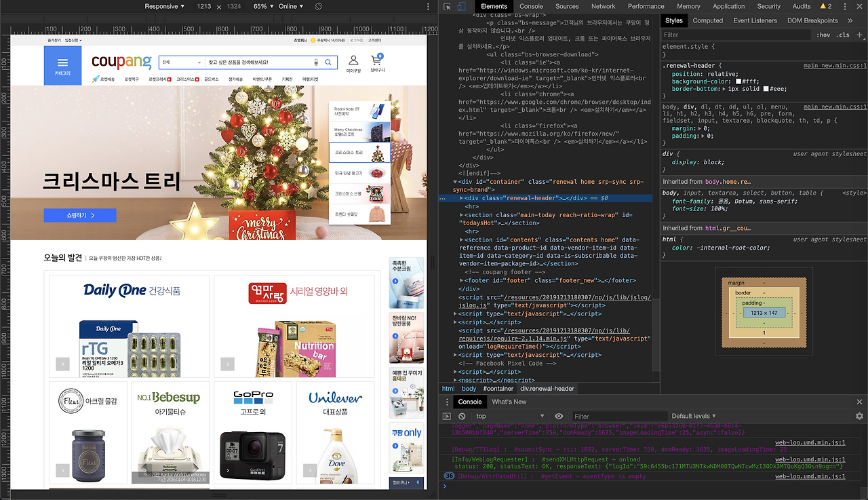Open the Default levels dropdown
868x500 pixels.
coord(694,416)
